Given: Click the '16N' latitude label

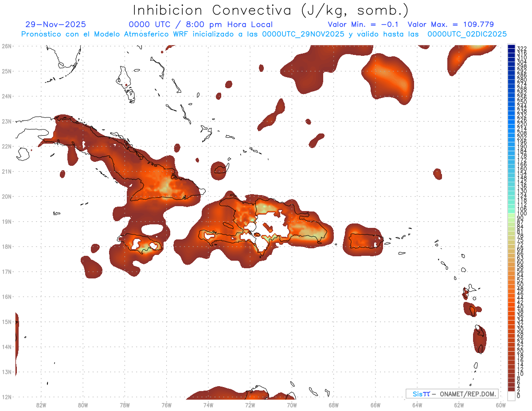Looking at the screenshot, I should point(7,297).
